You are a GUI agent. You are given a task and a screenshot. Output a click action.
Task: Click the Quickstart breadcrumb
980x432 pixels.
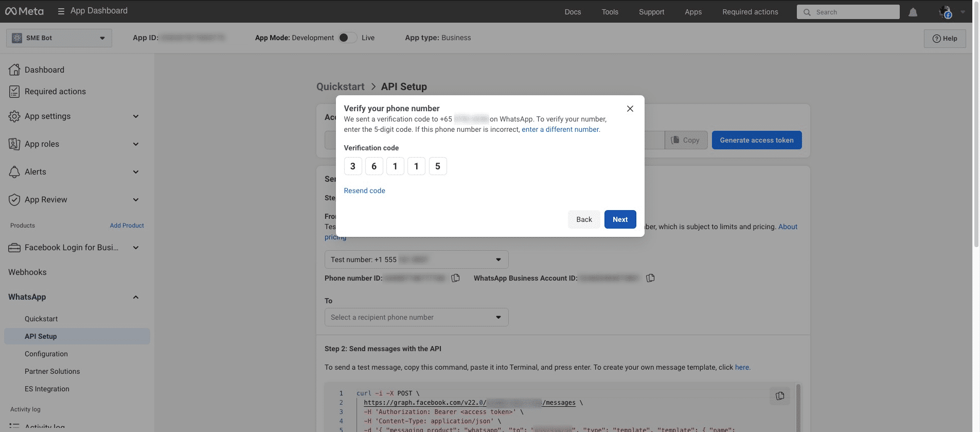[x=341, y=87]
